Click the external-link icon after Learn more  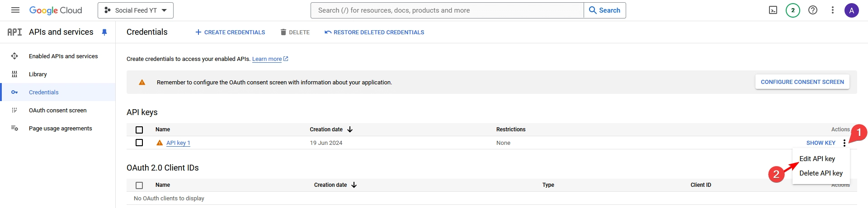pos(286,59)
